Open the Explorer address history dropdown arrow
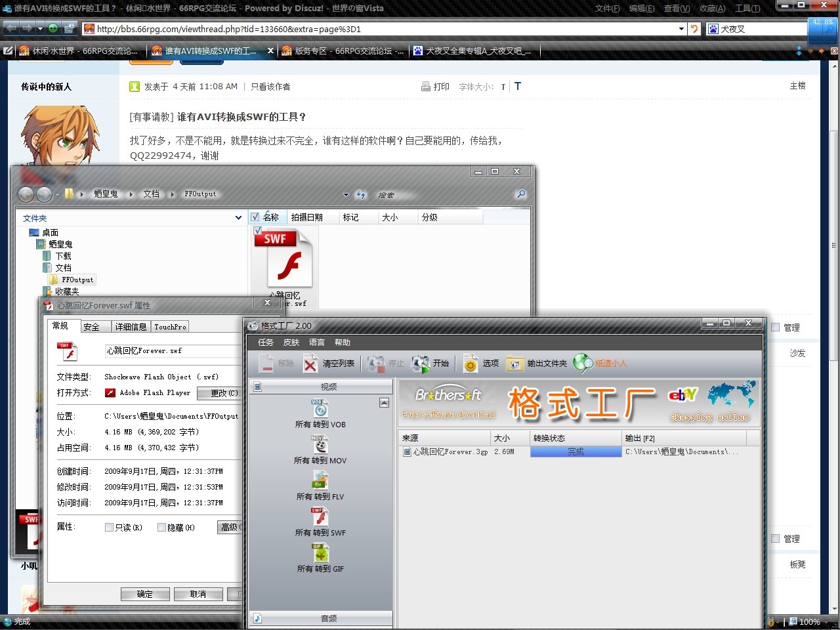840x630 pixels. pos(346,195)
